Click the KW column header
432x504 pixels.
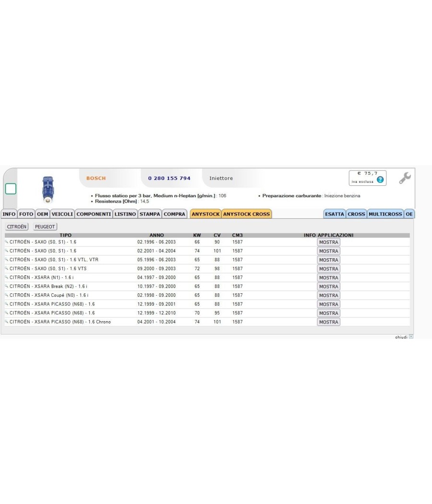pyautogui.click(x=197, y=235)
